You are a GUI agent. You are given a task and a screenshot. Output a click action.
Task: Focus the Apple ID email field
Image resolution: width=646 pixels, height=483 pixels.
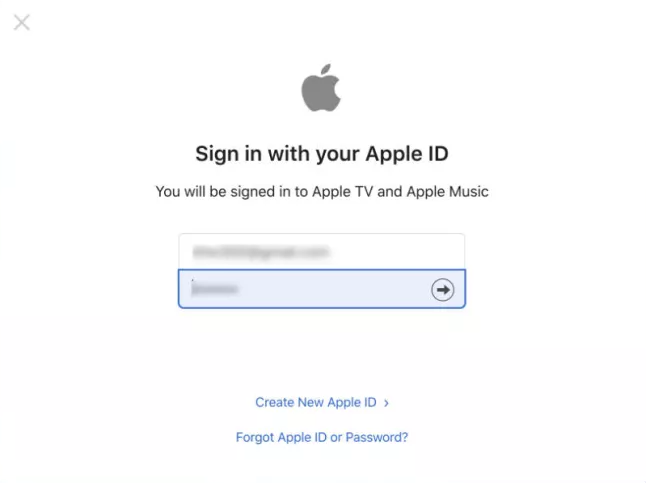pos(322,251)
